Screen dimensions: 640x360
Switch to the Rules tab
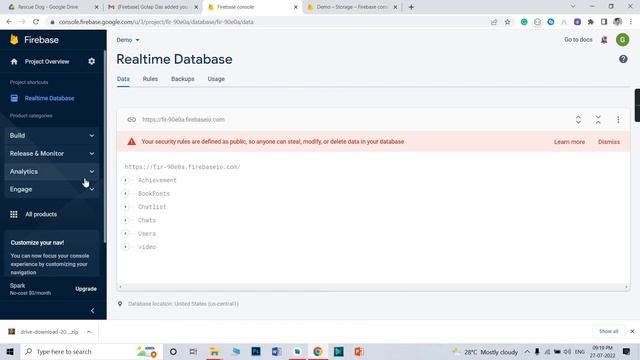coord(150,79)
